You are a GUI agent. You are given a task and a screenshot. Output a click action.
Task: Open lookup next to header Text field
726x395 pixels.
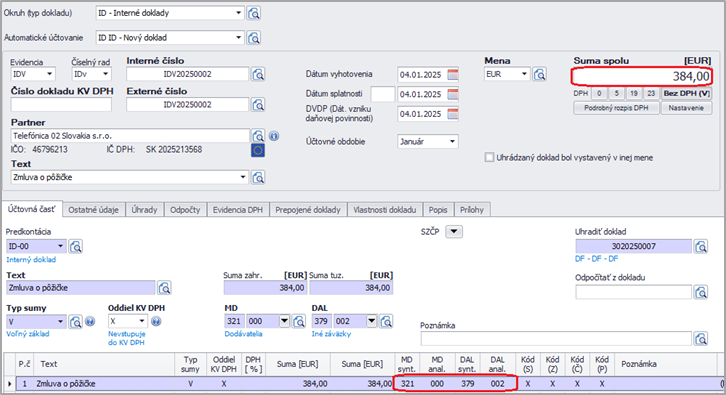click(258, 177)
